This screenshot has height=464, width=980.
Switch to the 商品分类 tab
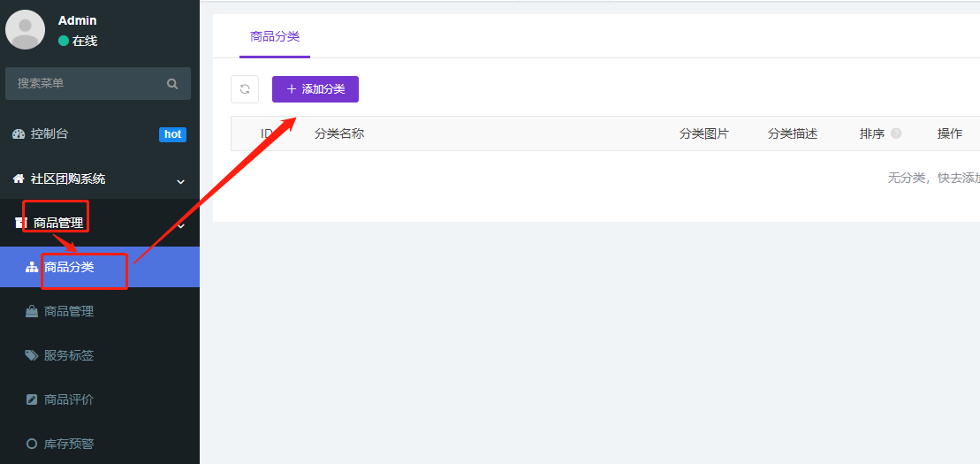click(x=275, y=37)
